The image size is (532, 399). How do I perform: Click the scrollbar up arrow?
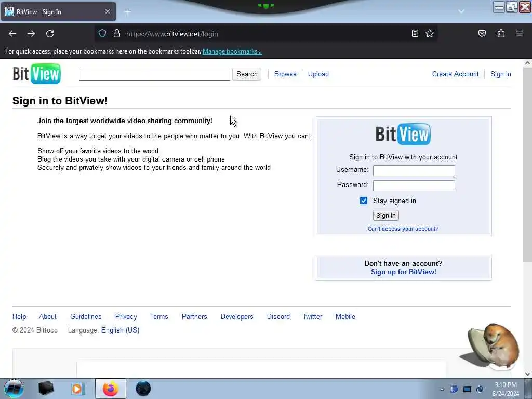coord(527,63)
